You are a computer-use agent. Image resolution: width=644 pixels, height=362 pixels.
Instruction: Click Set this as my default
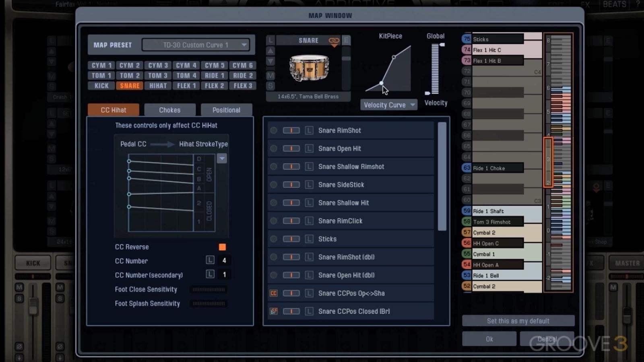pos(518,321)
